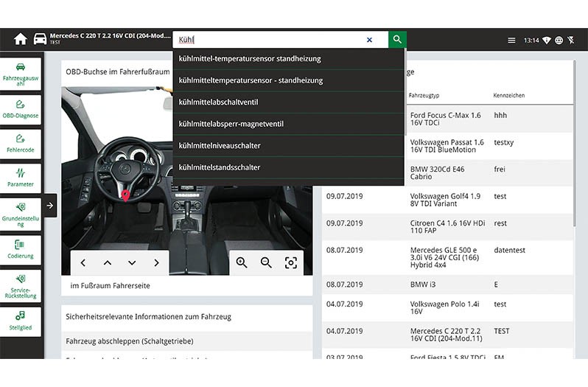Click the search input field containing Kühl
This screenshot has width=588, height=387.
269,40
